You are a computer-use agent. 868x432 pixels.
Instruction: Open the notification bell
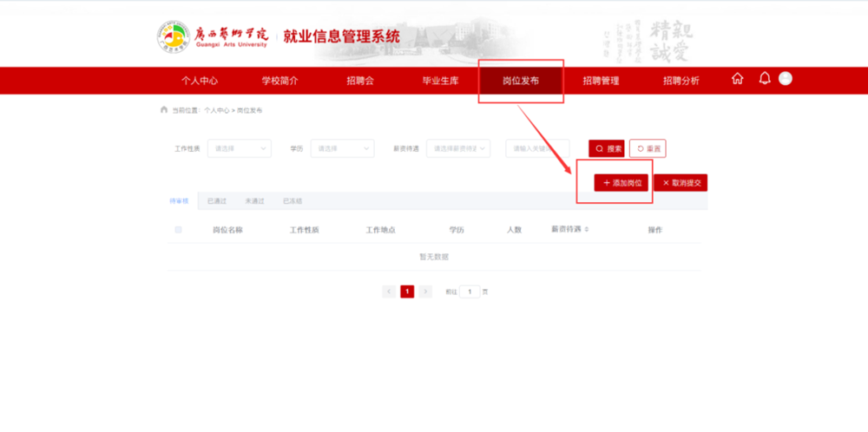(765, 79)
